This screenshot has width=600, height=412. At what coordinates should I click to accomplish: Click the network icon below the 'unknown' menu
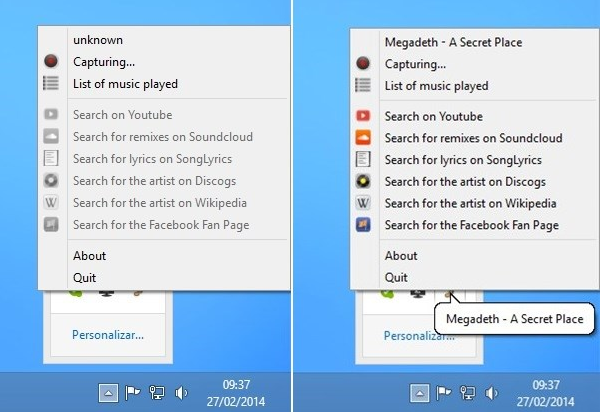click(157, 392)
